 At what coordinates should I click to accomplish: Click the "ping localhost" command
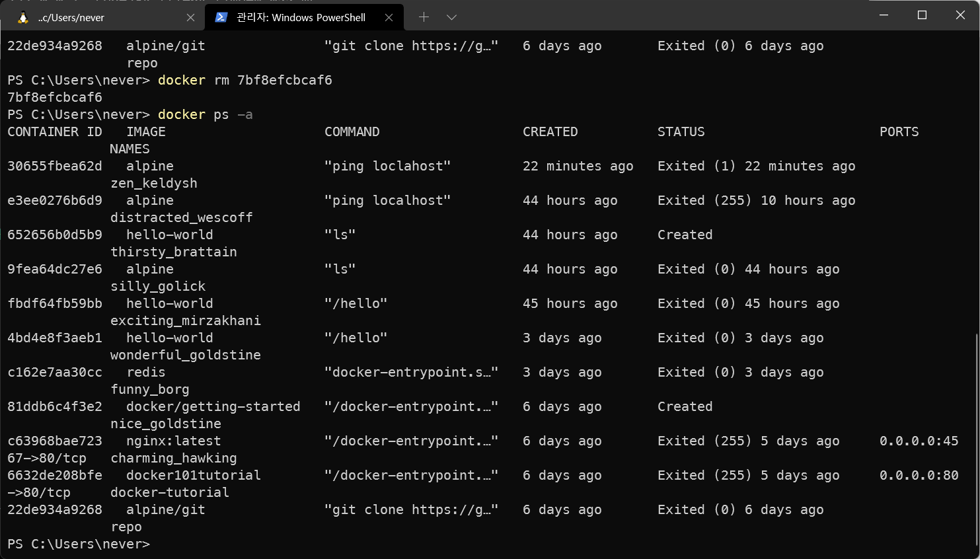tap(388, 200)
